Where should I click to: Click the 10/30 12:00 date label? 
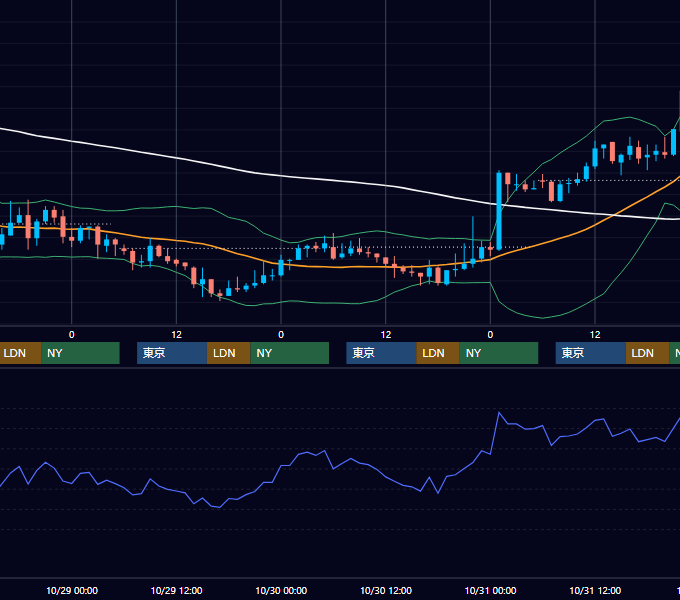(x=386, y=590)
